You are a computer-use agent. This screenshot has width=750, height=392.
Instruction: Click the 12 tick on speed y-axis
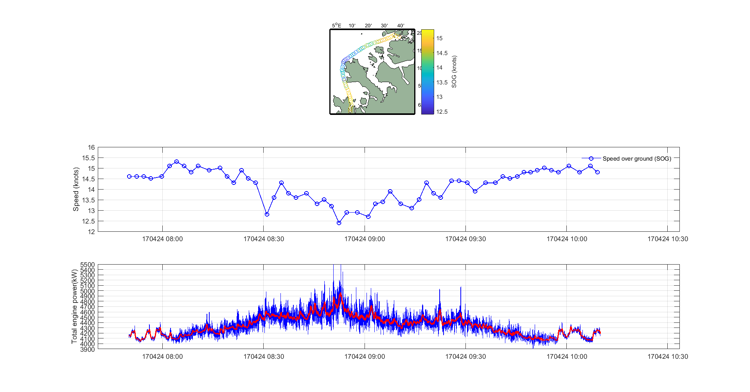(x=92, y=231)
